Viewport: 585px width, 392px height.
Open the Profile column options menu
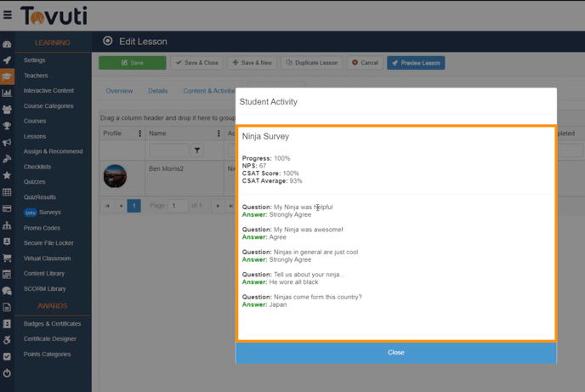click(x=140, y=134)
